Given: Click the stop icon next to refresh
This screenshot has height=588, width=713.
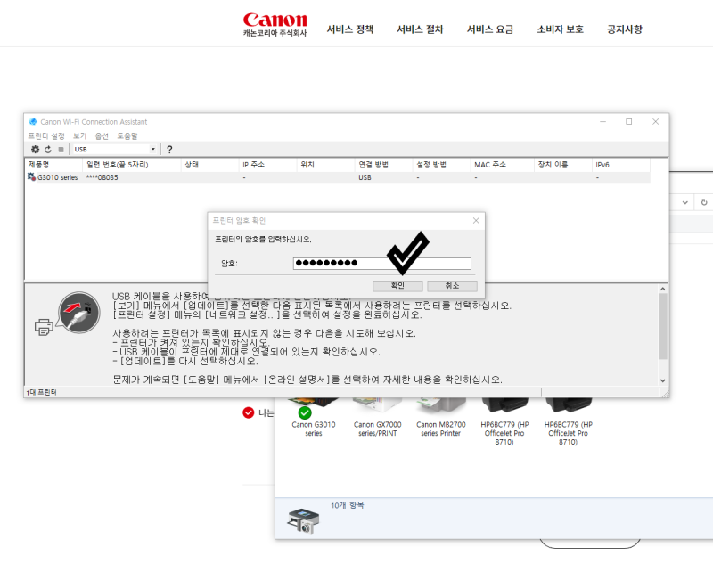Looking at the screenshot, I should pos(61,149).
